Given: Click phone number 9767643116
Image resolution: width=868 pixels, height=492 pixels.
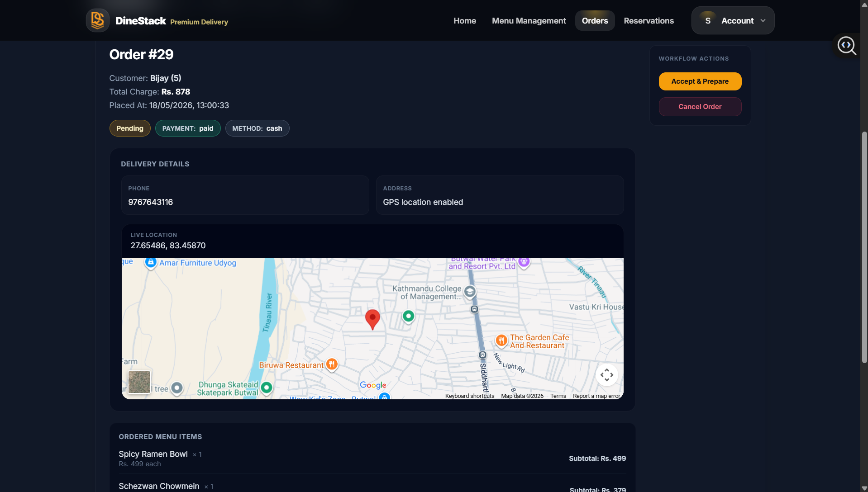Looking at the screenshot, I should [x=150, y=202].
